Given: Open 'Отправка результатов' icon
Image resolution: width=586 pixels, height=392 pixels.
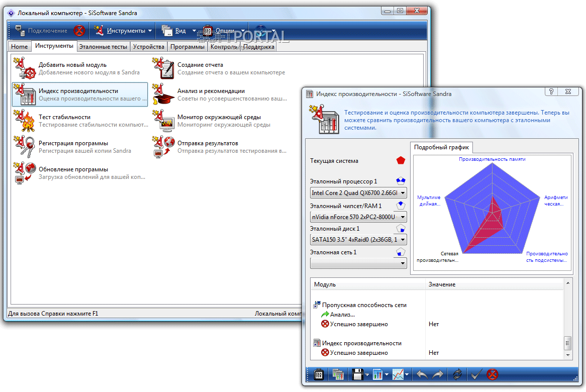Looking at the screenshot, I should 164,146.
